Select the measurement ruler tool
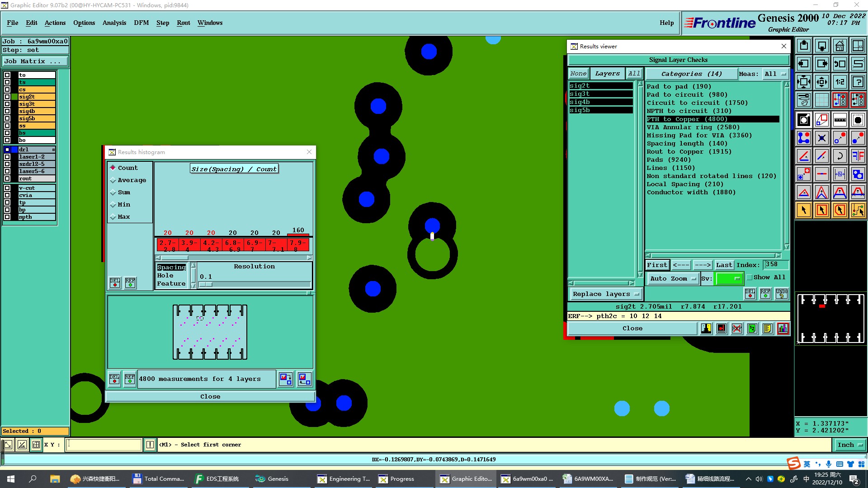Screen dimensions: 868x488 (x=840, y=120)
